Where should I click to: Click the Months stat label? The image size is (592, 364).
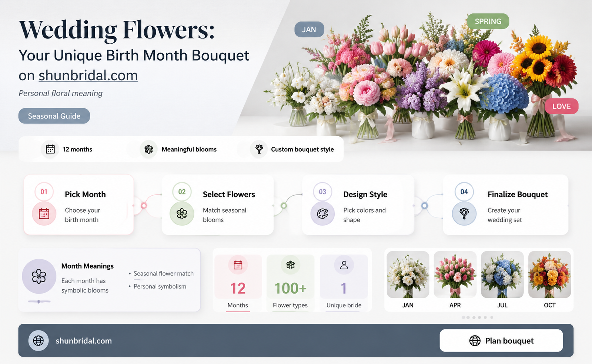click(238, 305)
